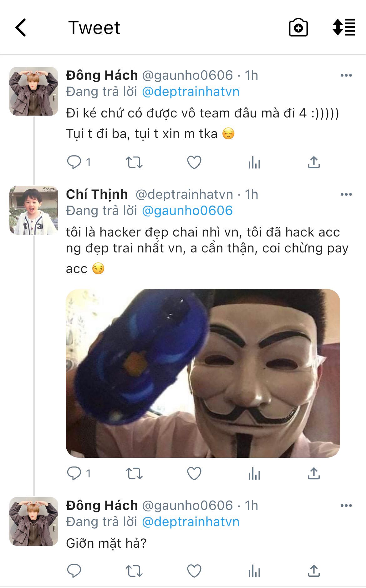
Task: Open the @gaunho0606 mention link in Chí Thịnh's tweet
Action: 187,211
